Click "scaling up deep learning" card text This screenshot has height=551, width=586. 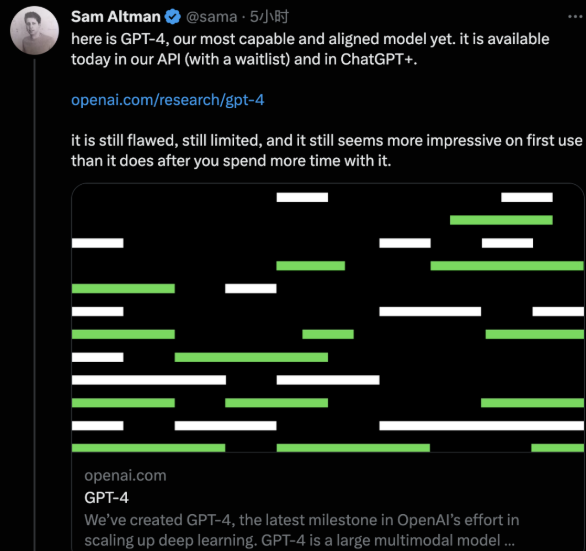(x=171, y=541)
